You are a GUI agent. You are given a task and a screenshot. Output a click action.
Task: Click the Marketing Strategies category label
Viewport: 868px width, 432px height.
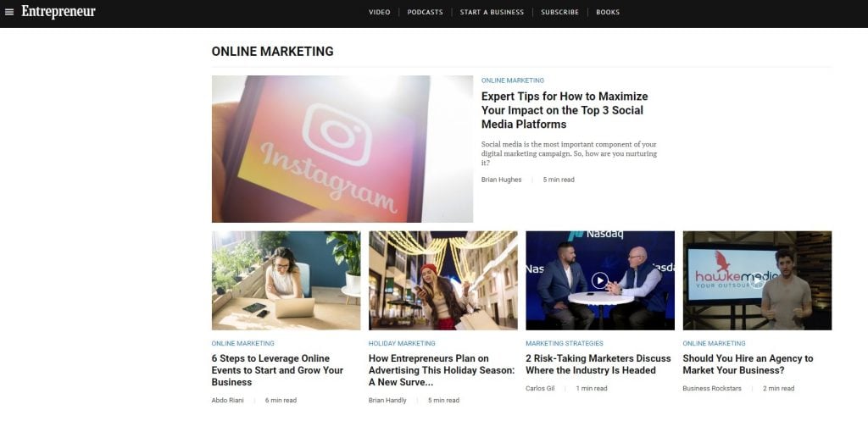pyautogui.click(x=564, y=344)
